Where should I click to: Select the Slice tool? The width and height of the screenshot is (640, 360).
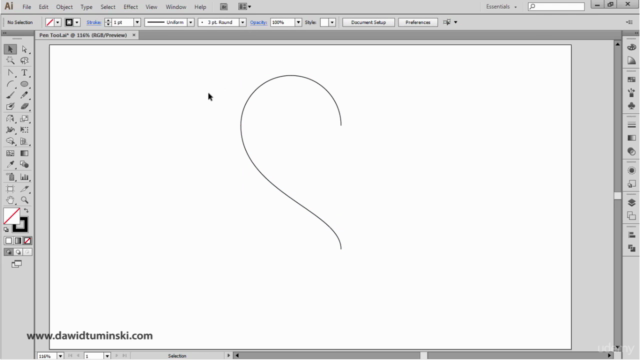pyautogui.click(x=24, y=189)
